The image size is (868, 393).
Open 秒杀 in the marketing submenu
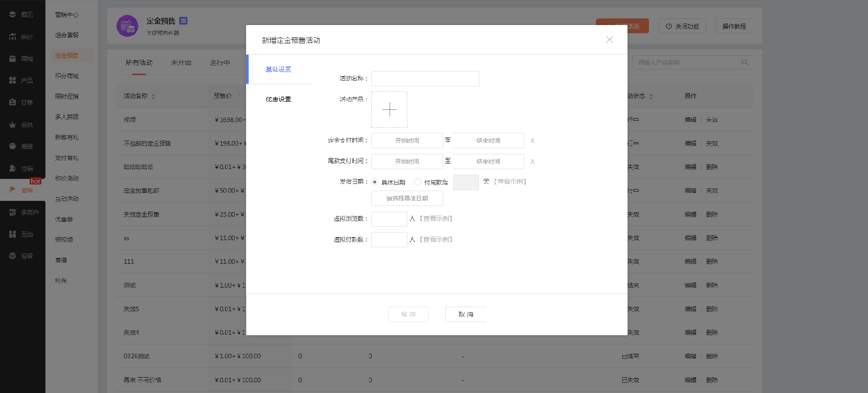61,281
